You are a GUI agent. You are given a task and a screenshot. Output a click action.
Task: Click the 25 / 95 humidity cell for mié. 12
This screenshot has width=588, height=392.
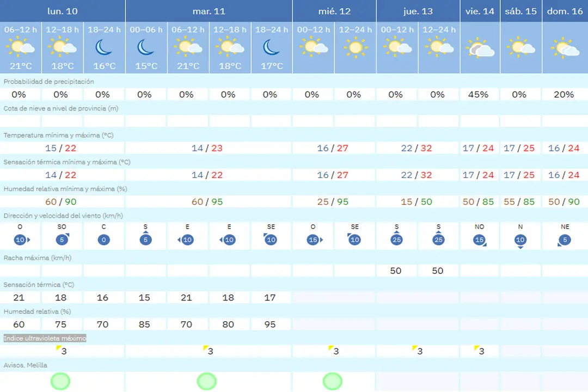tap(333, 202)
